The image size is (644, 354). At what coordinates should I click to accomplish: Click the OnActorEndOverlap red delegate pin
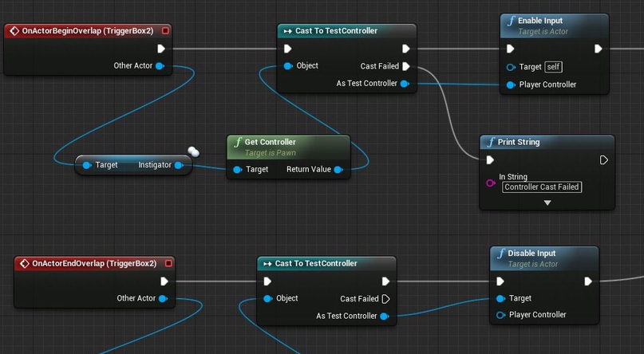[x=168, y=263]
